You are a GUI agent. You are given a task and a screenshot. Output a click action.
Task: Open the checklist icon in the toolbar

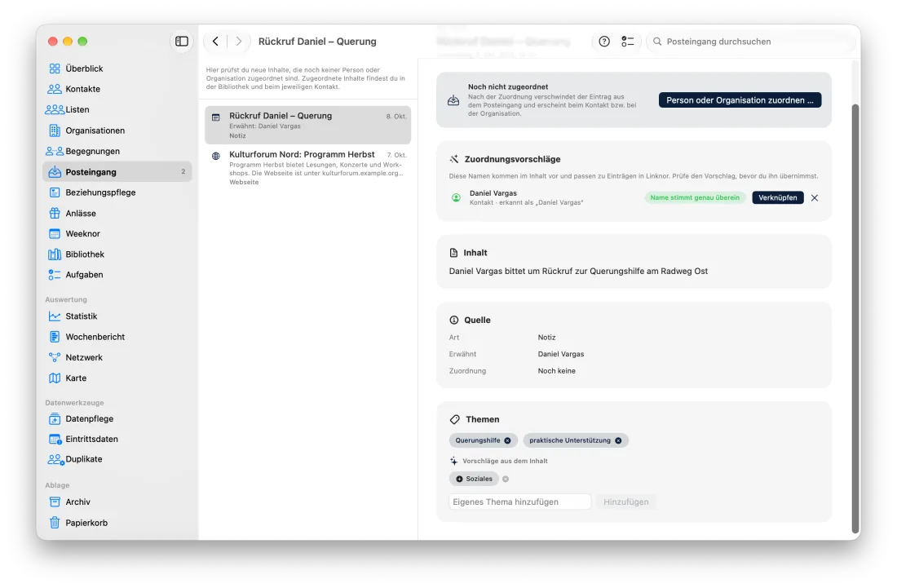pyautogui.click(x=628, y=41)
